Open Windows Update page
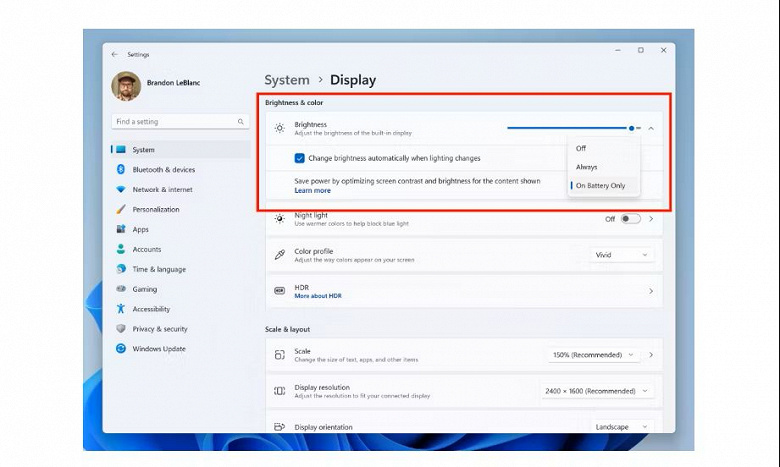Screen dimensions: 780x467 click(x=181, y=349)
